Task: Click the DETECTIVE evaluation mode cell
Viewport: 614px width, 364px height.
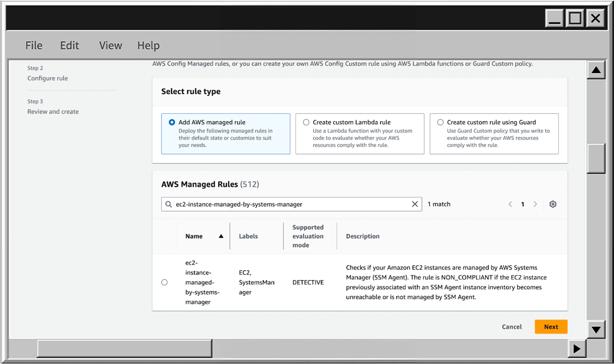Action: (308, 282)
